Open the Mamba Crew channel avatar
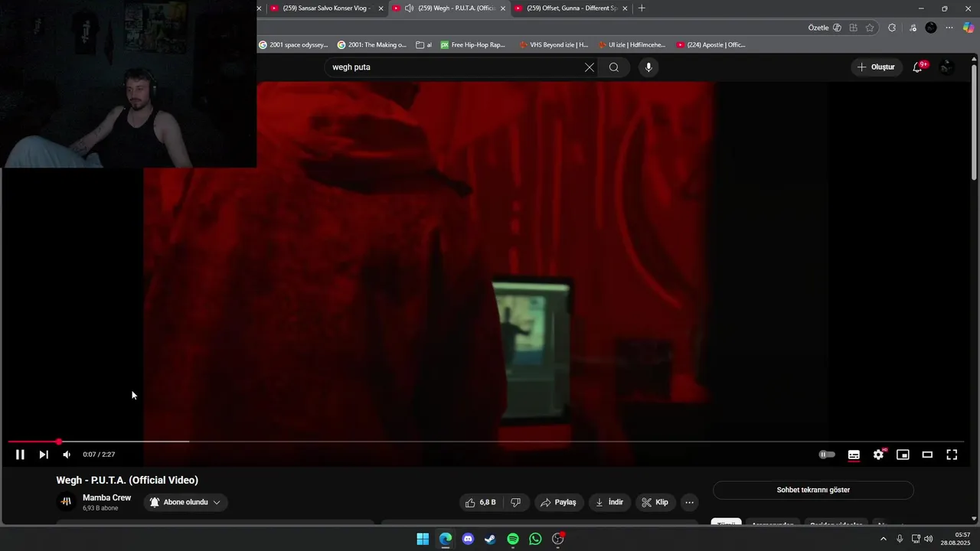The width and height of the screenshot is (980, 551). point(66,502)
